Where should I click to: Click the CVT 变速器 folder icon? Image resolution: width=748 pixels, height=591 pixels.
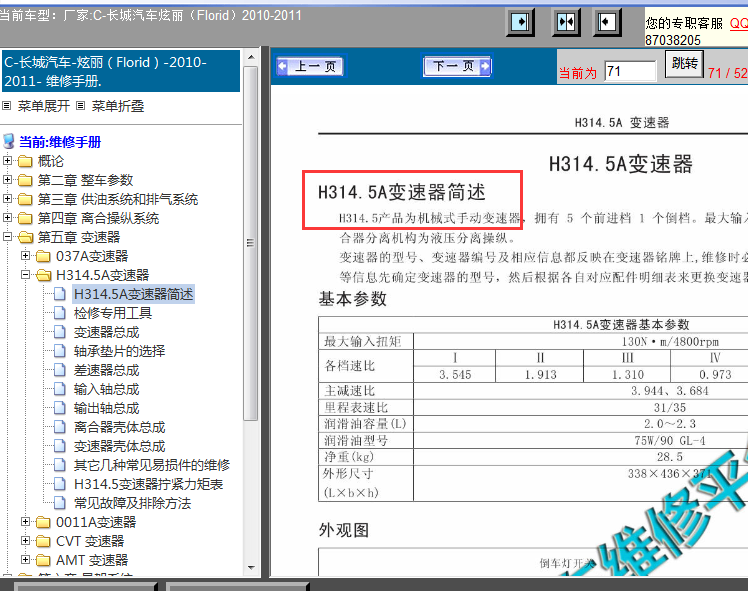(x=43, y=541)
